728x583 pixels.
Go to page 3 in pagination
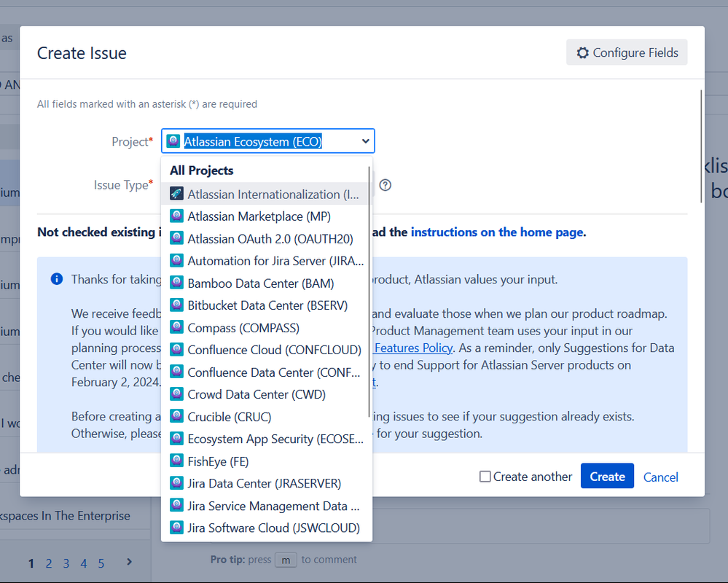pyautogui.click(x=66, y=563)
